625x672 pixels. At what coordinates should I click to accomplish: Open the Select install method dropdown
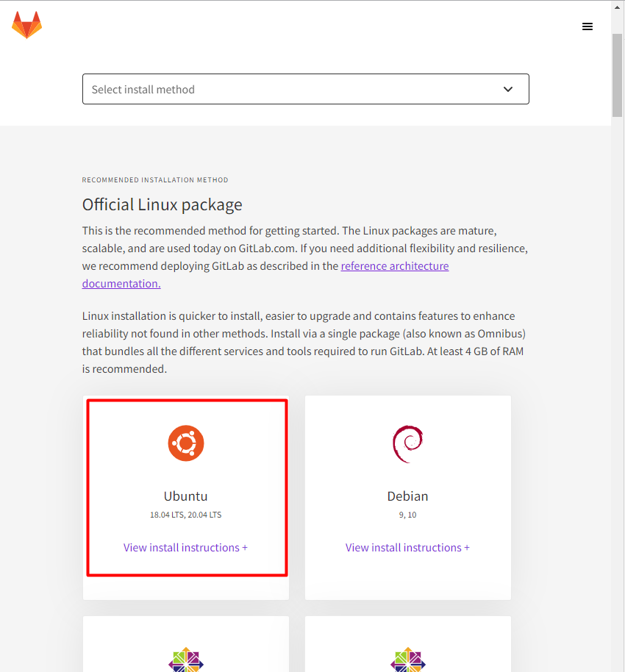point(306,89)
